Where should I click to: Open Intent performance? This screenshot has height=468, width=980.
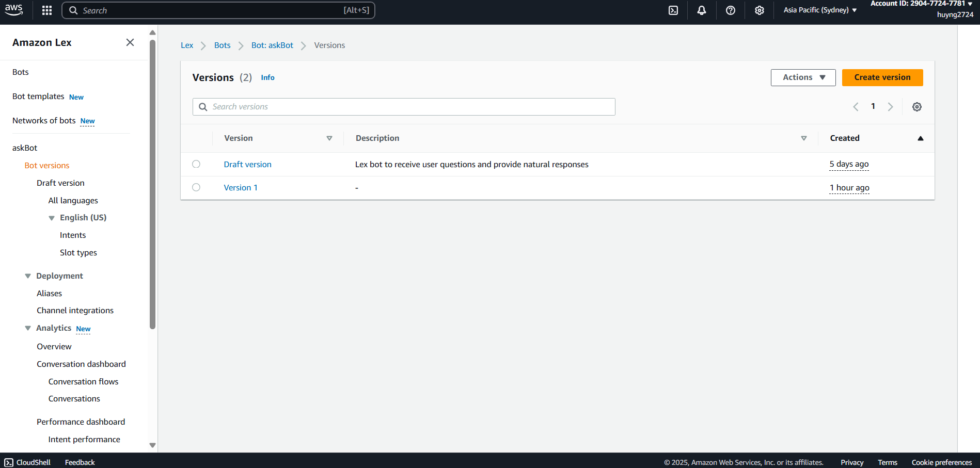pyautogui.click(x=84, y=440)
